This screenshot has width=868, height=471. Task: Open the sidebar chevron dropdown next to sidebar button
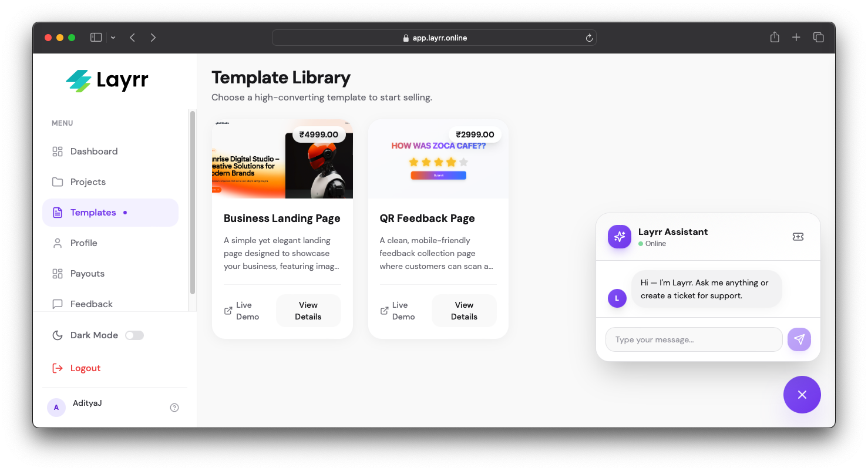coord(113,37)
